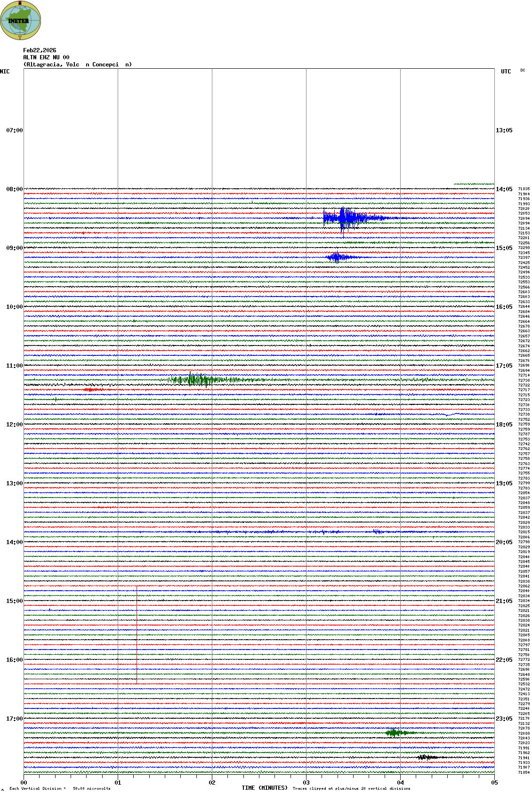Click the 07:00 local time label

[x=14, y=130]
